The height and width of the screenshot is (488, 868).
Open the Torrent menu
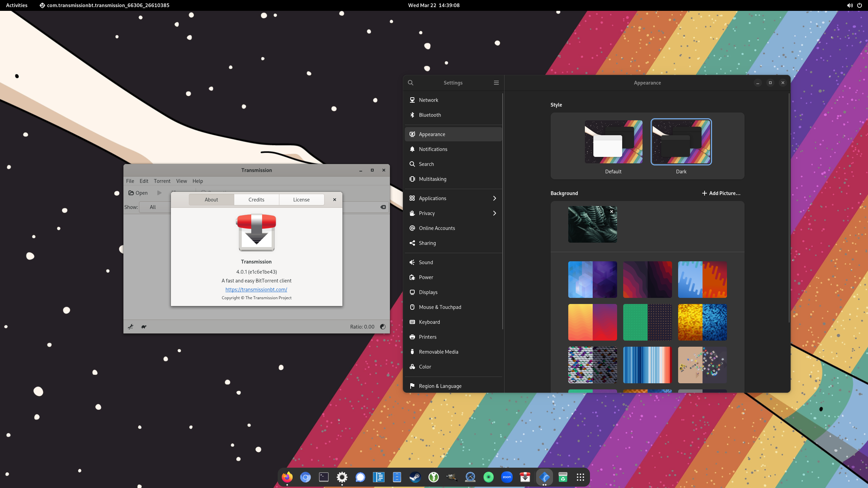tap(162, 181)
